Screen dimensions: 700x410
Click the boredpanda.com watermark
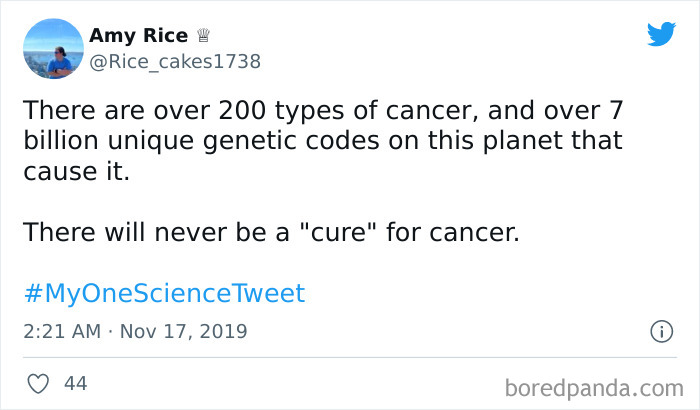click(x=598, y=385)
